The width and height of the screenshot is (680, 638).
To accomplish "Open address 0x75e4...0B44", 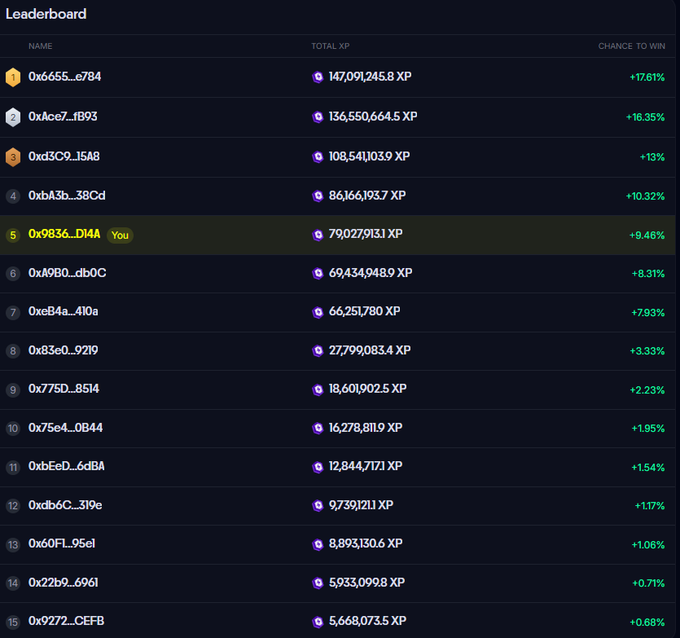I will coord(65,428).
